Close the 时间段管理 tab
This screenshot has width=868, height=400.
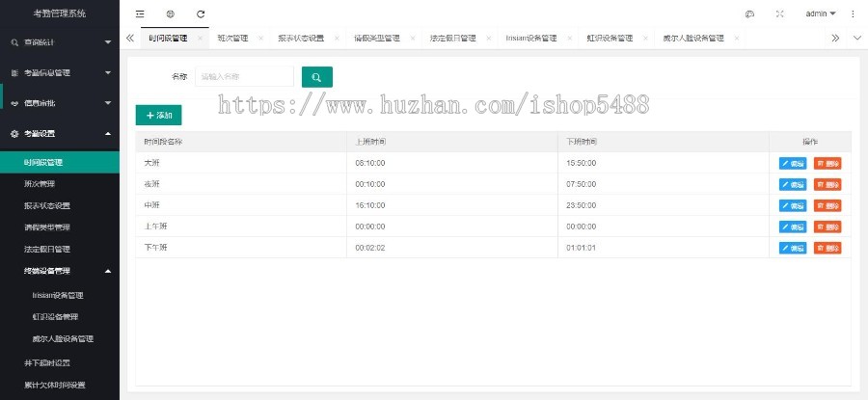[x=200, y=39]
